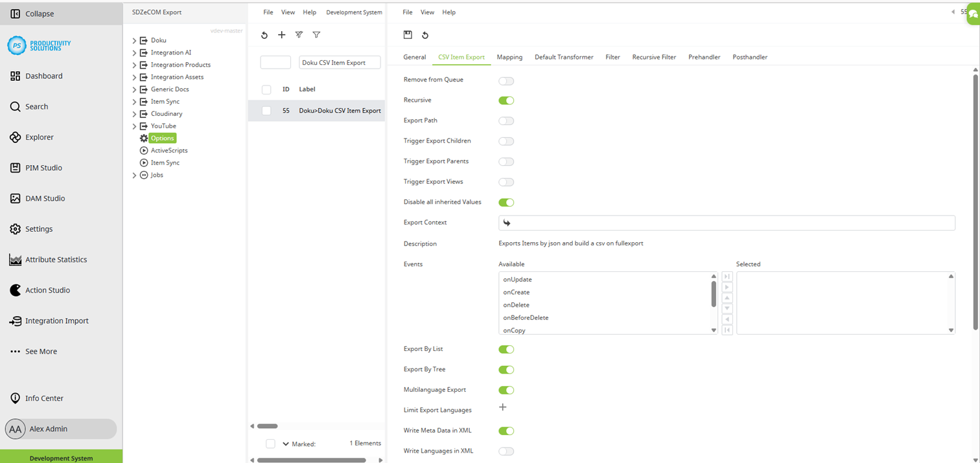Enable Trigger Export Children switch
This screenshot has width=980, height=463.
[x=506, y=141]
